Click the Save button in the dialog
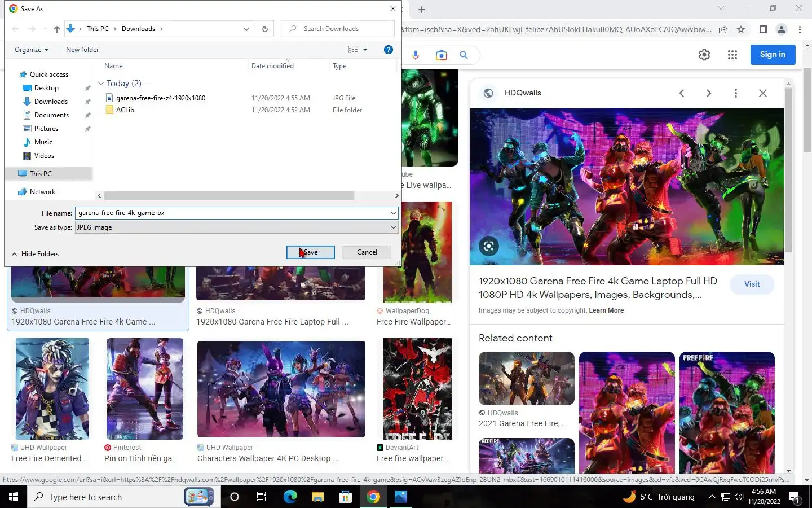 pos(310,252)
